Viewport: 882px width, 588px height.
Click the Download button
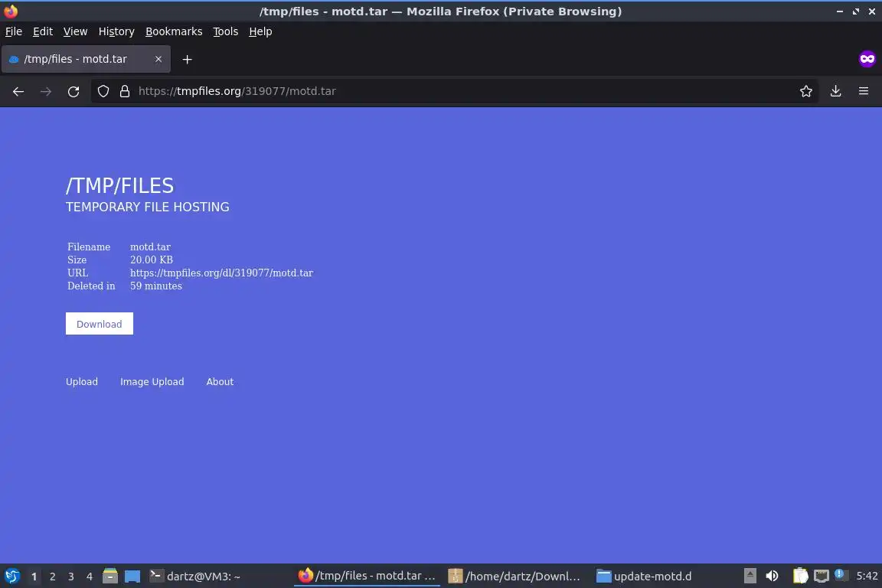point(100,324)
